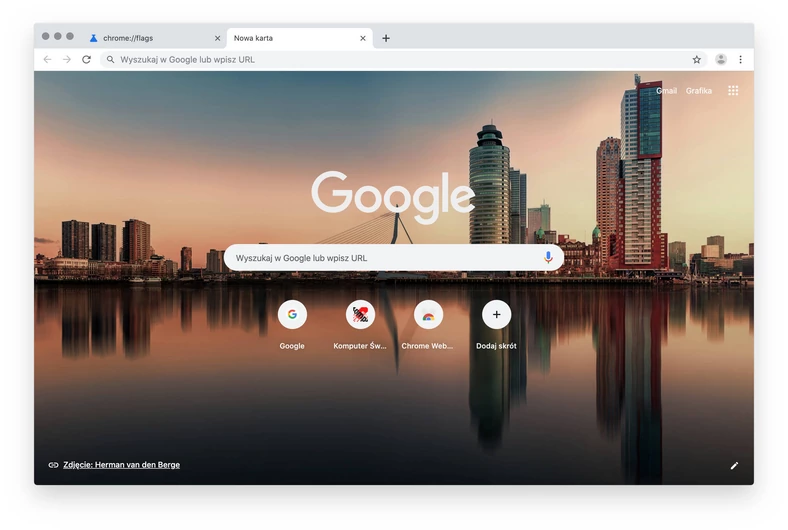
Task: Open the Chrome Web... shortcut tile
Action: [428, 324]
